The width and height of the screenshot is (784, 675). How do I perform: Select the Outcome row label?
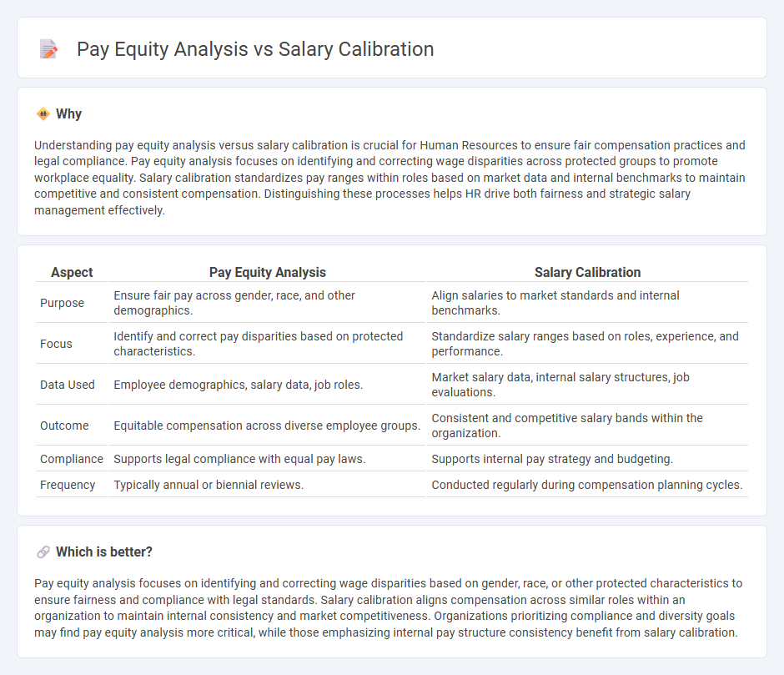pos(64,426)
